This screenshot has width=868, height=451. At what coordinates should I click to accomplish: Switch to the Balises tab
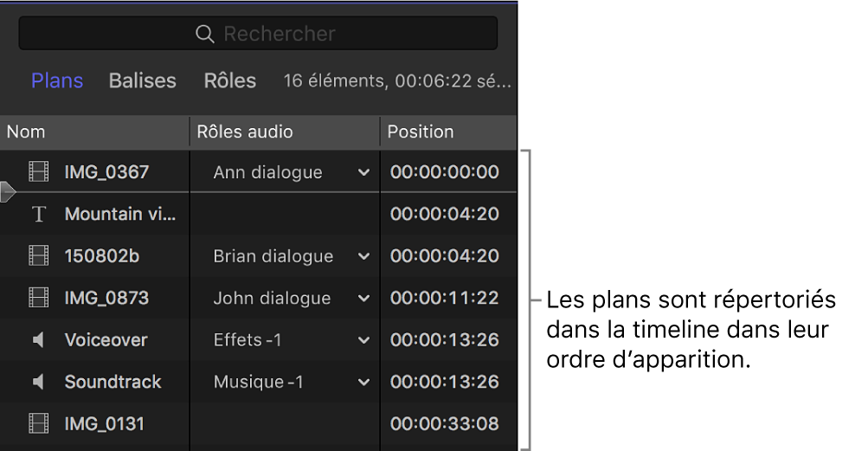[142, 81]
